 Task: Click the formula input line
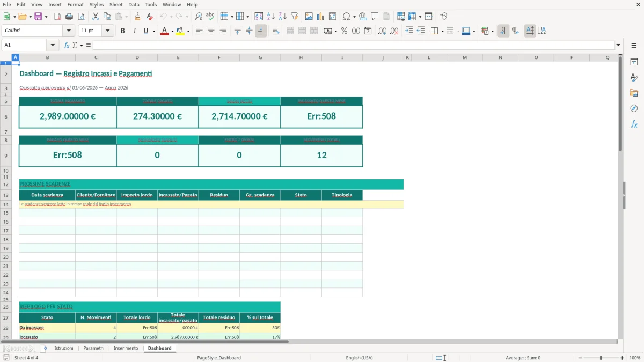pyautogui.click(x=354, y=45)
